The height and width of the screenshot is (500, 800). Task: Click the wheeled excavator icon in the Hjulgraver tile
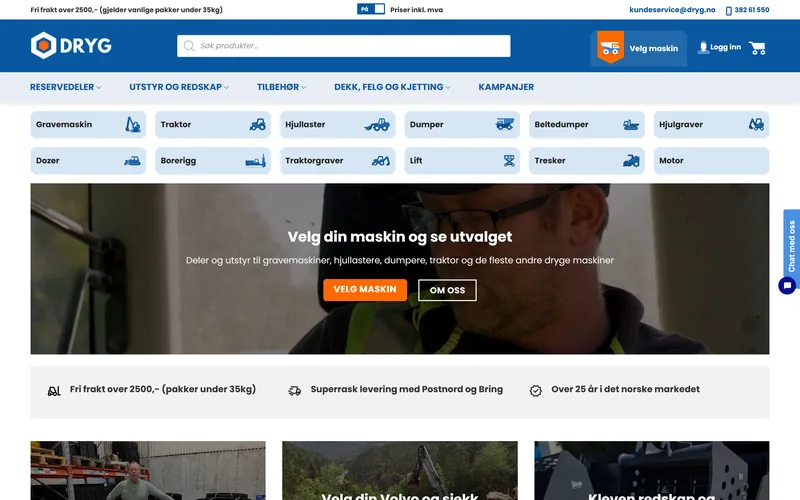(x=756, y=124)
